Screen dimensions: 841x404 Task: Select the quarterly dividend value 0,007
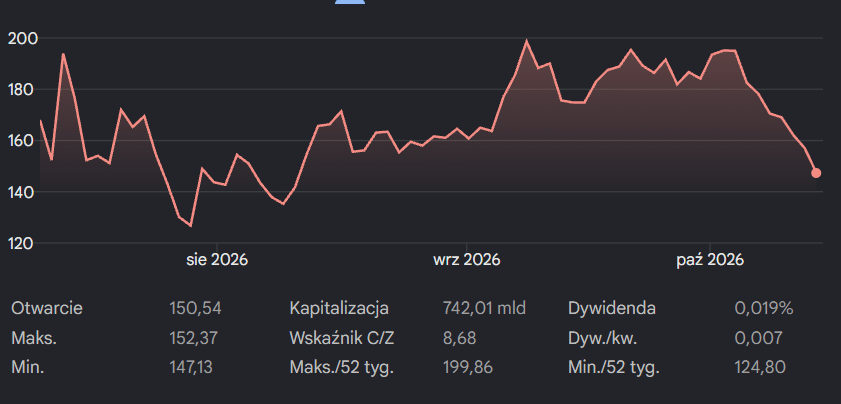tap(758, 338)
